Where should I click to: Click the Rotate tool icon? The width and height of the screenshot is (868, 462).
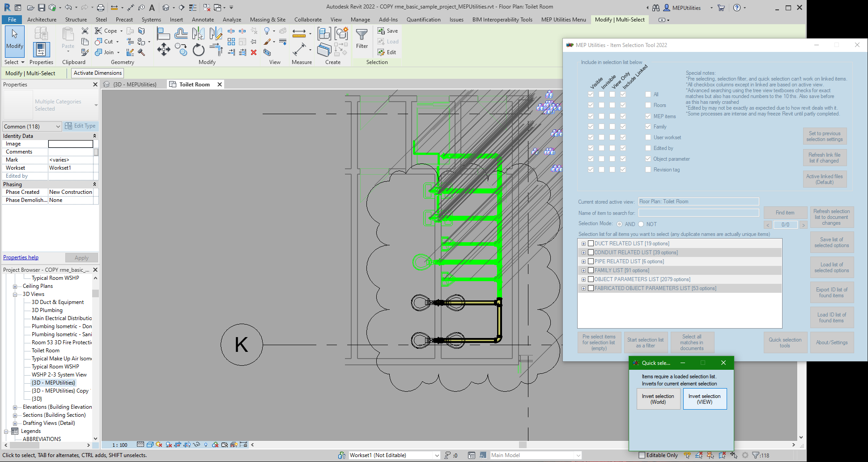coord(198,50)
